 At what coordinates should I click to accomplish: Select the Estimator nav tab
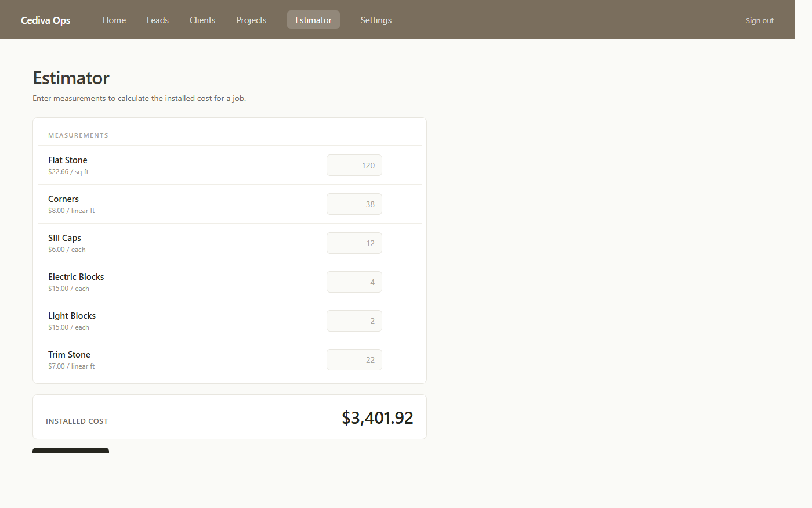tap(313, 20)
